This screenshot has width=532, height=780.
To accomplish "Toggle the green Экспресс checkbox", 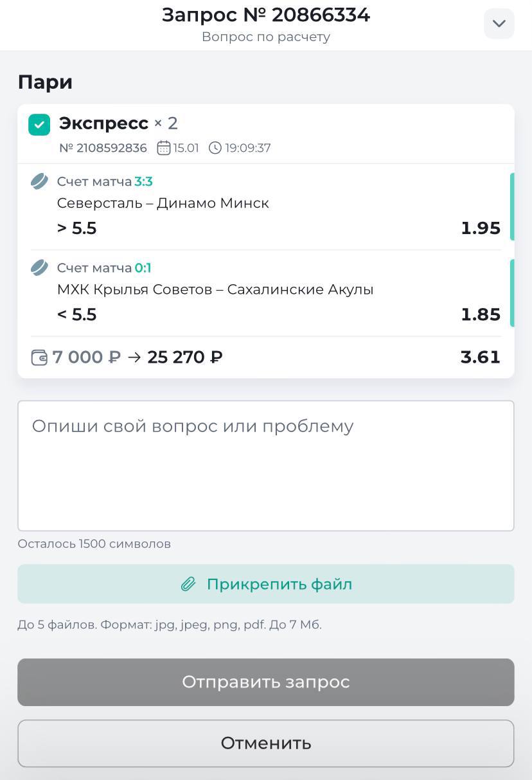I will [x=39, y=125].
